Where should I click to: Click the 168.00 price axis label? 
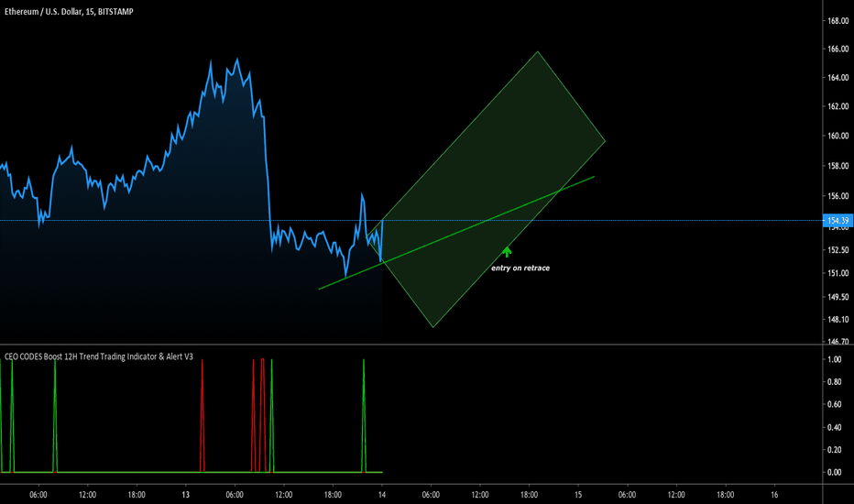(x=838, y=21)
